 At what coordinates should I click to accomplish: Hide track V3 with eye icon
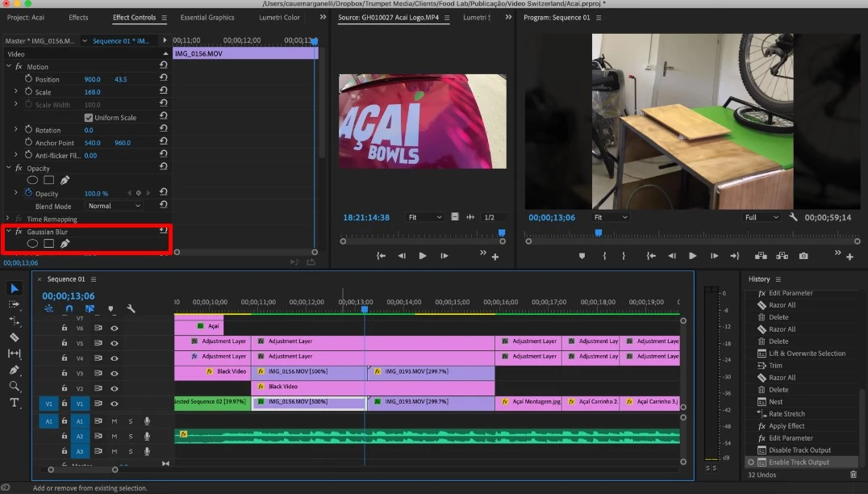click(x=115, y=373)
